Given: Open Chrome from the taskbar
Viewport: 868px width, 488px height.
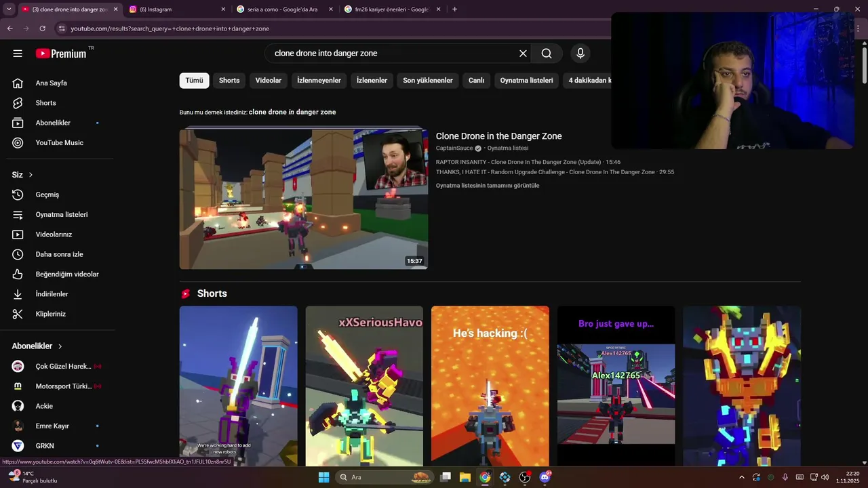Looking at the screenshot, I should click(x=485, y=477).
